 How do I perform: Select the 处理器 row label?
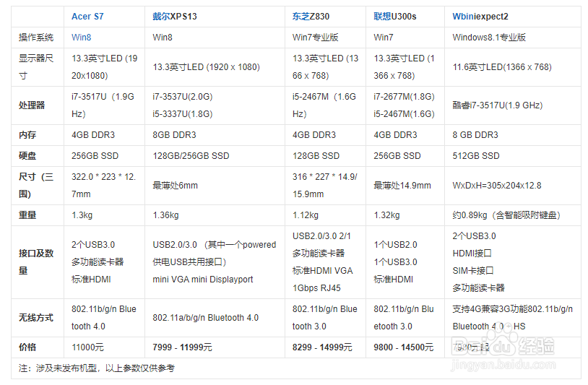[x=32, y=105]
